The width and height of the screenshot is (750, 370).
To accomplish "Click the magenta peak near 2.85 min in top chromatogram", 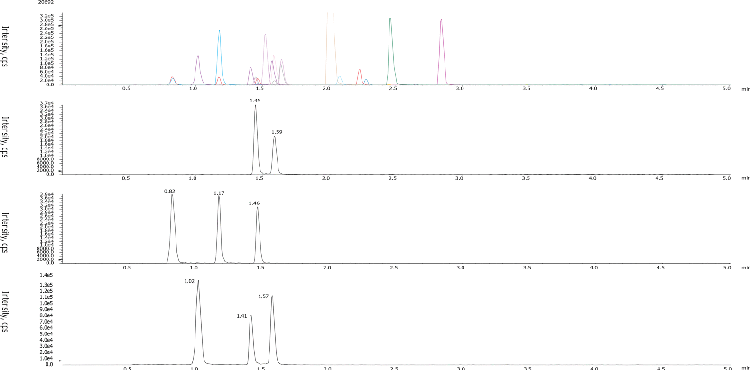I will [x=441, y=52].
